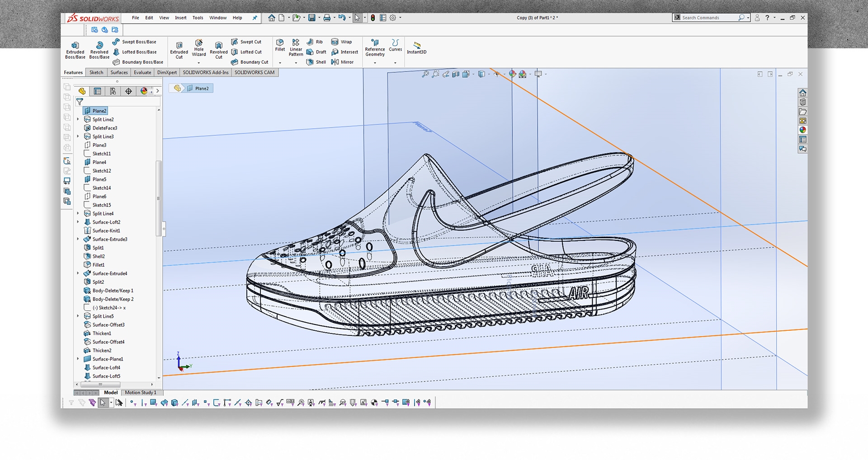The height and width of the screenshot is (460, 868).
Task: Switch to the Surfaces tab
Action: pyautogui.click(x=119, y=72)
